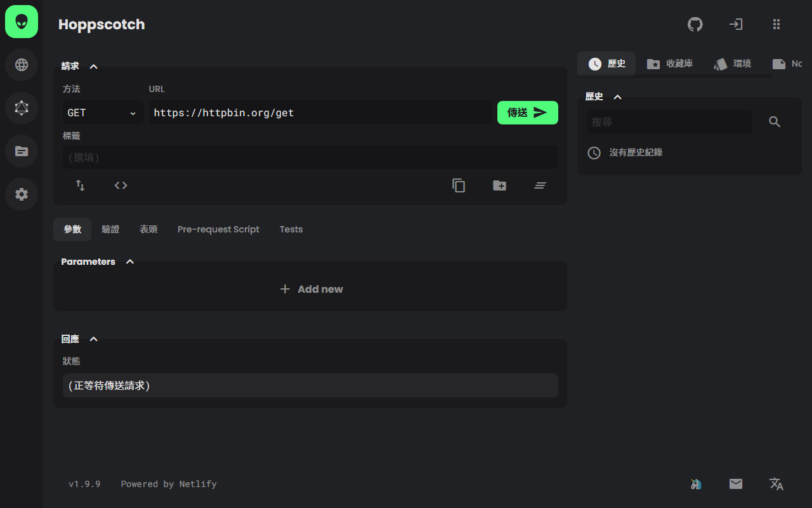Open the language translate icon in footer
Screen dimensions: 812x508
point(776,484)
